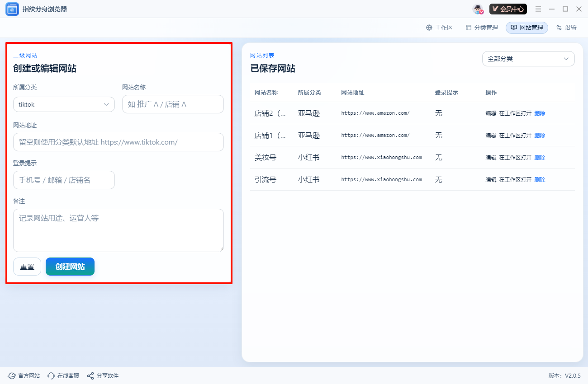Open 店铺2 in the workspace
The image size is (588, 384).
coord(516,113)
